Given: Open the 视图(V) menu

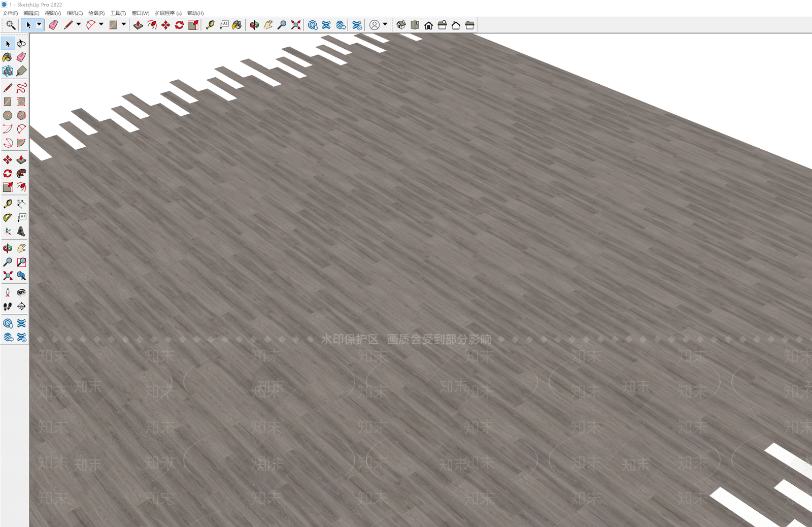Looking at the screenshot, I should pos(53,13).
